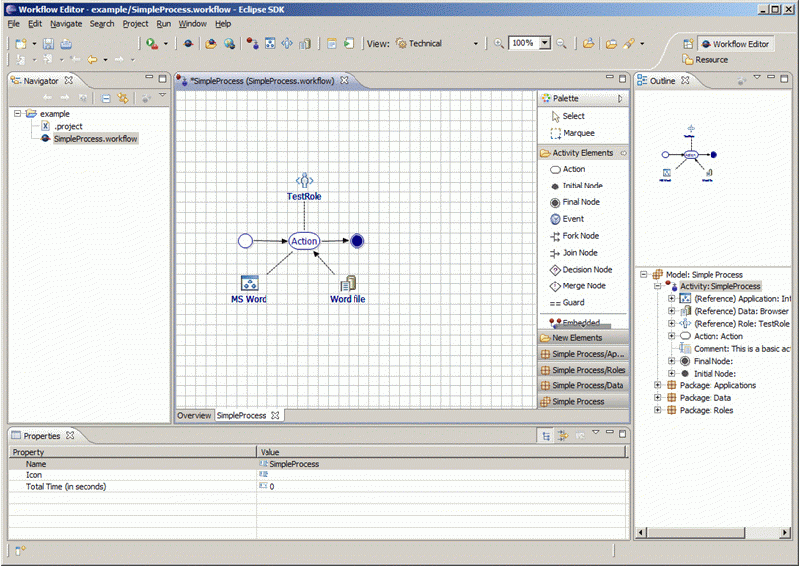Viewport: 800px width, 566px height.
Task: Expand the Package: Applications node
Action: [658, 385]
